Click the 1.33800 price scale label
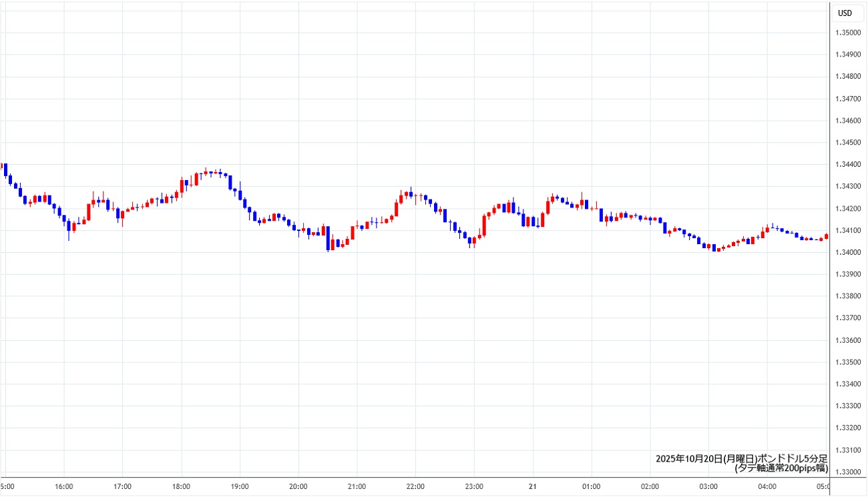868x497 pixels. 848,296
